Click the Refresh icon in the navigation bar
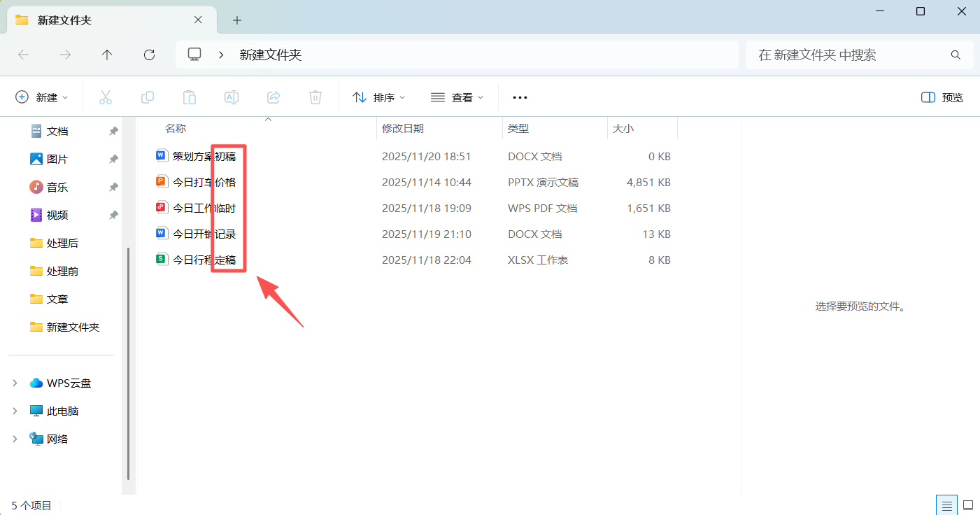 (149, 55)
